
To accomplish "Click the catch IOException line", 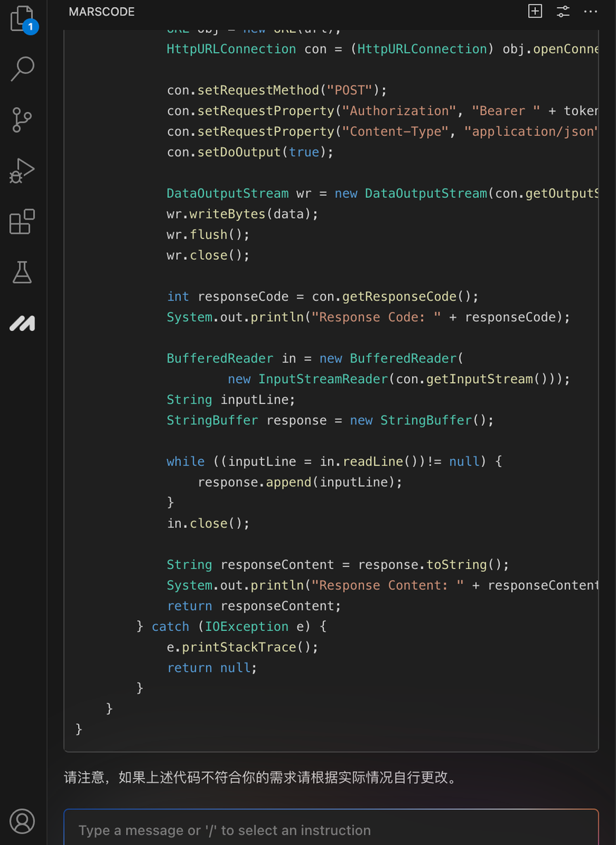I will coord(231,627).
